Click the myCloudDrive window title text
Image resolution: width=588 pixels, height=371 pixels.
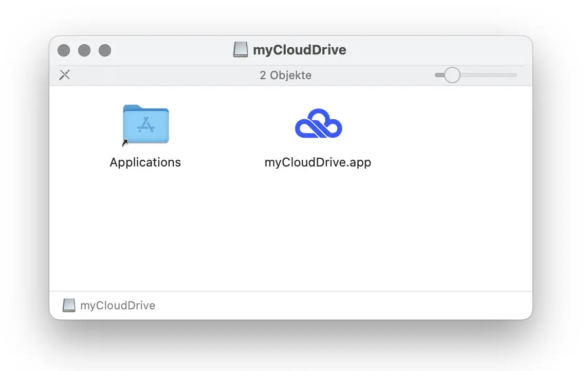point(300,50)
